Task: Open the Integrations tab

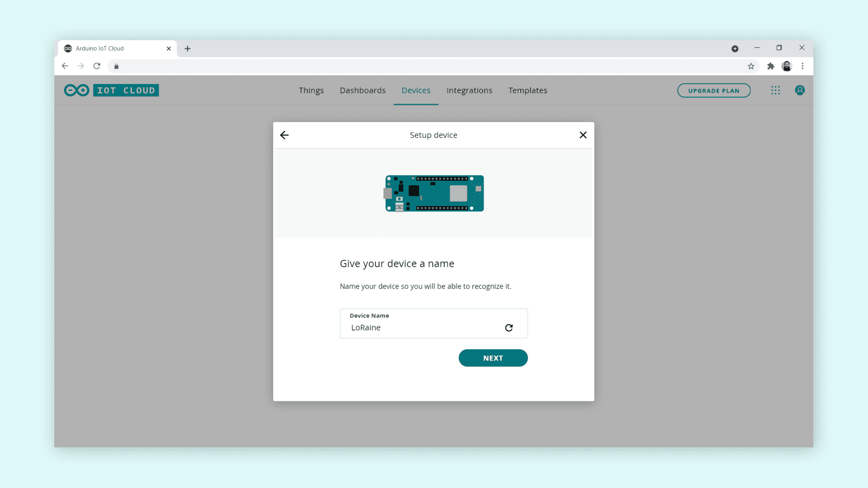Action: coord(469,90)
